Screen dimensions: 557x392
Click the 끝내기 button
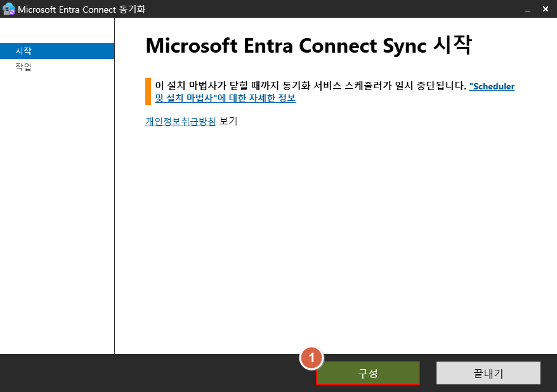488,373
